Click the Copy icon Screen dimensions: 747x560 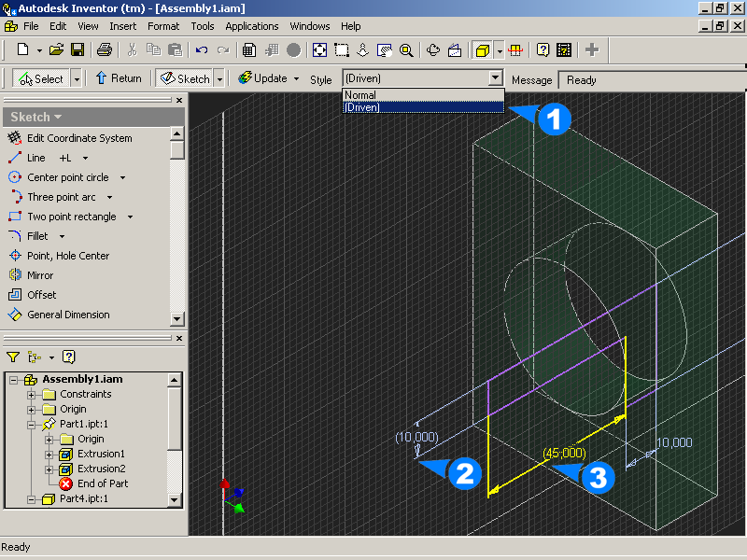(x=153, y=49)
